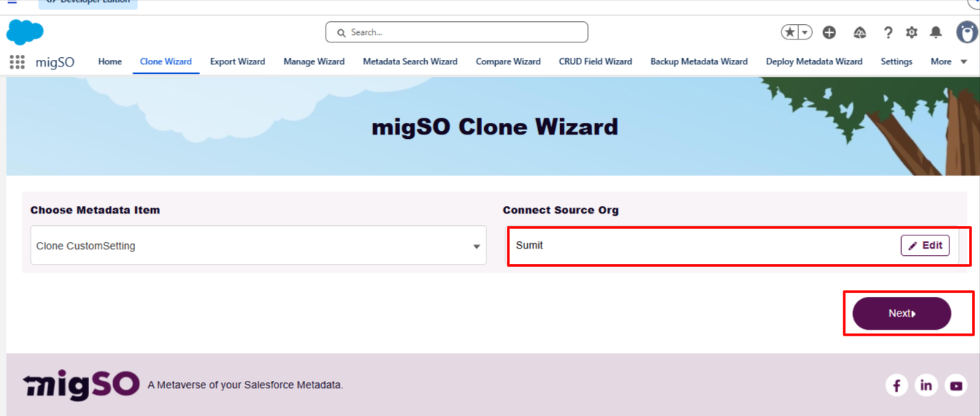Switch to the Export Wizard tab
This screenshot has width=980, height=416.
(237, 61)
